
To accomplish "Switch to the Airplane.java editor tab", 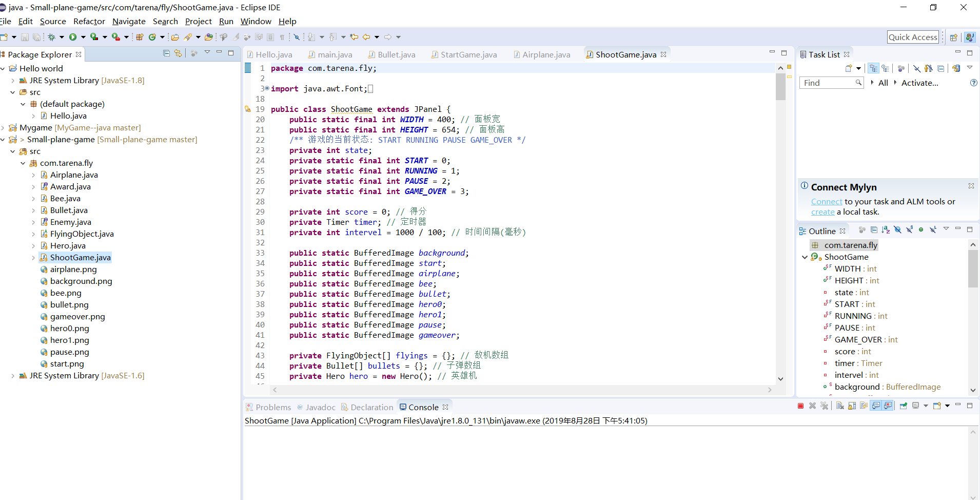I will pyautogui.click(x=542, y=54).
